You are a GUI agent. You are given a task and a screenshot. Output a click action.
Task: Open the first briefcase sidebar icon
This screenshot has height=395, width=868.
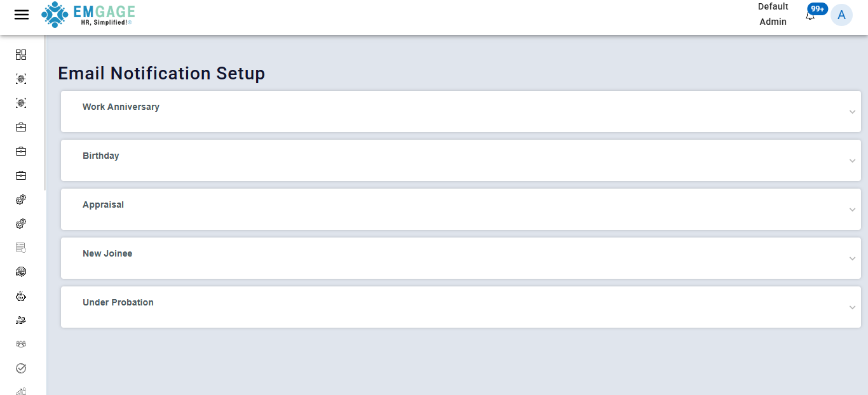tap(20, 126)
